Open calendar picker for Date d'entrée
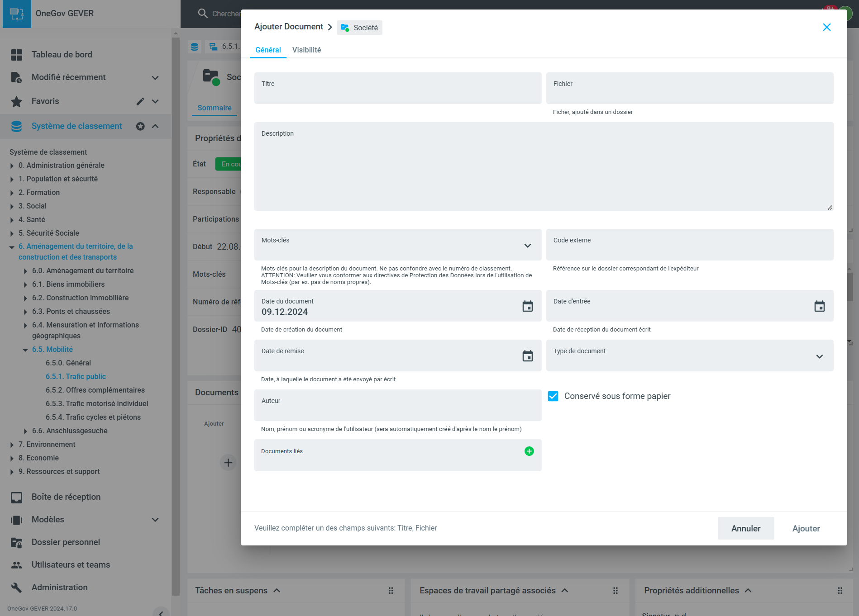859x616 pixels. click(819, 306)
